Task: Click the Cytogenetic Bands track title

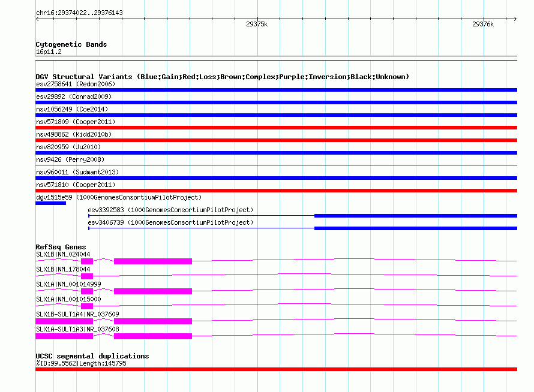Action: click(x=71, y=44)
